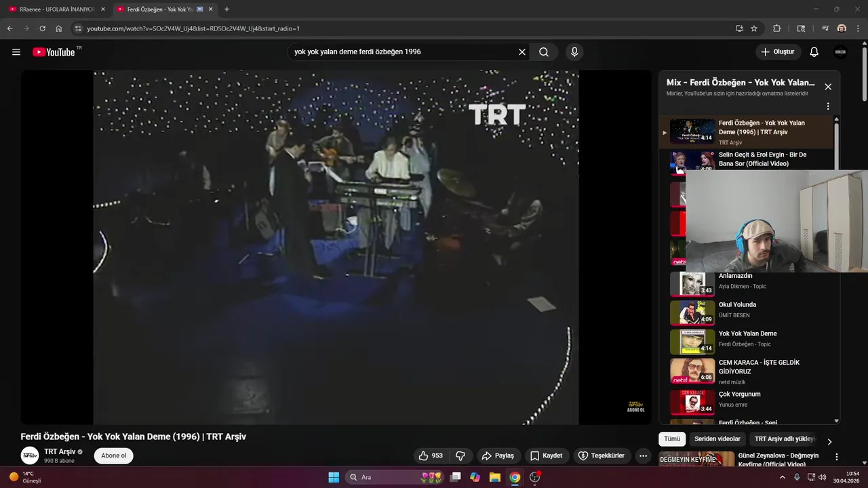Open the YouTube hamburger guide menu
This screenshot has width=868, height=488.
click(x=16, y=52)
